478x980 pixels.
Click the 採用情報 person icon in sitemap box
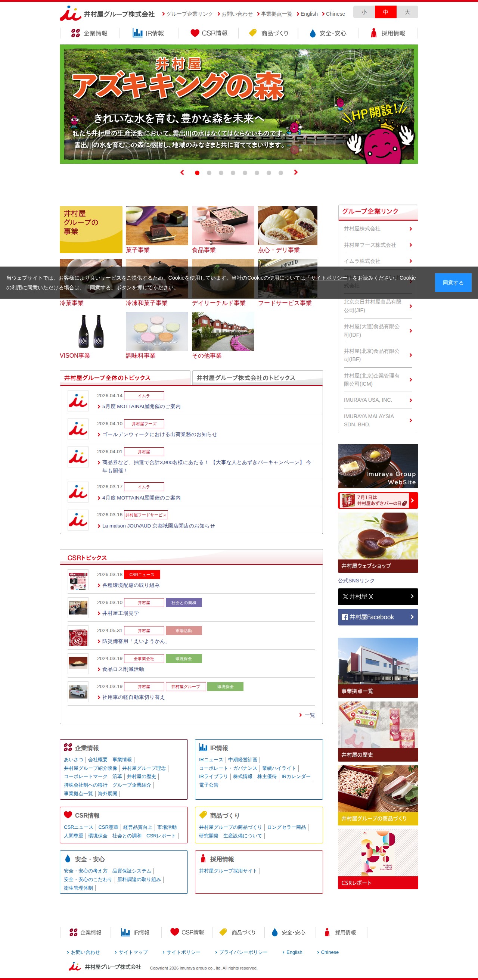click(x=203, y=858)
